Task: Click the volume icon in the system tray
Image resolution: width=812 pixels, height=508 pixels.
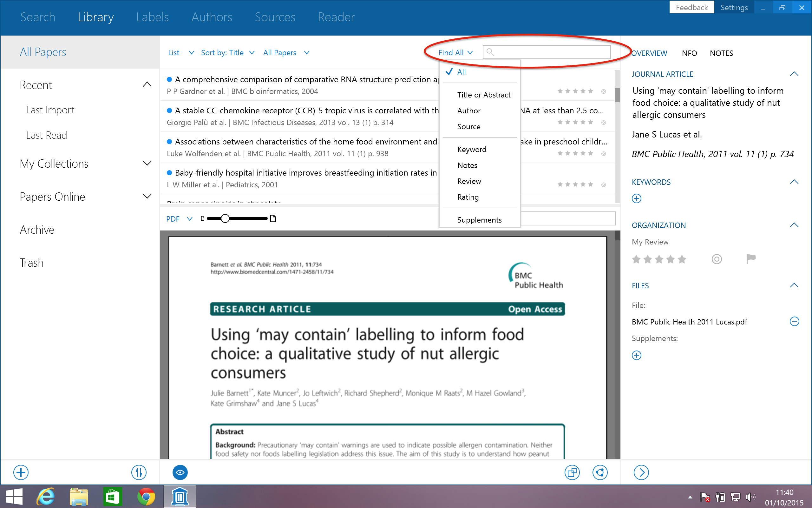Action: (750, 497)
